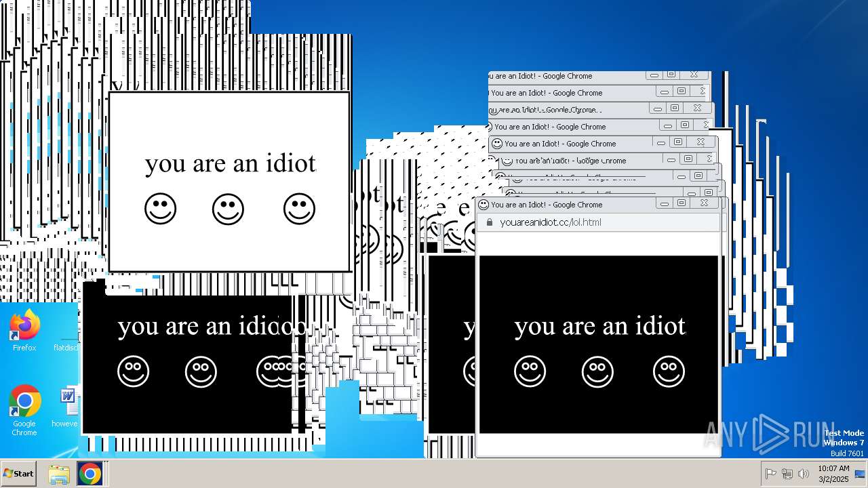Click the middle smiley in the white popup
The width and height of the screenshot is (868, 488).
pos(228,209)
